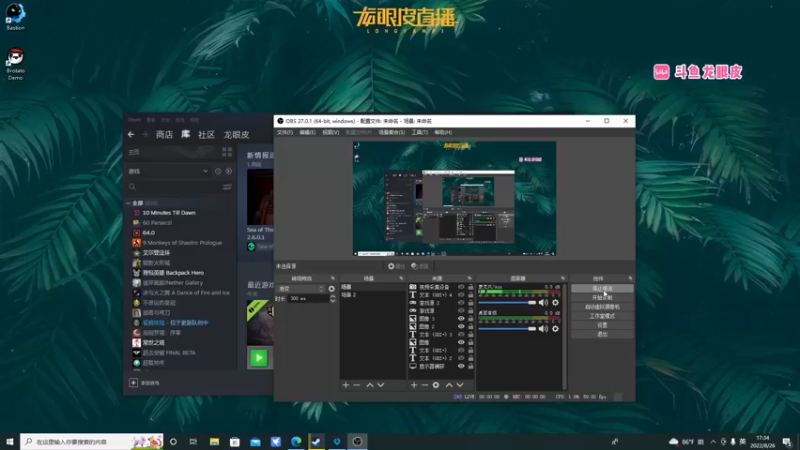Open the Bastion desktop shortcut

tap(15, 17)
